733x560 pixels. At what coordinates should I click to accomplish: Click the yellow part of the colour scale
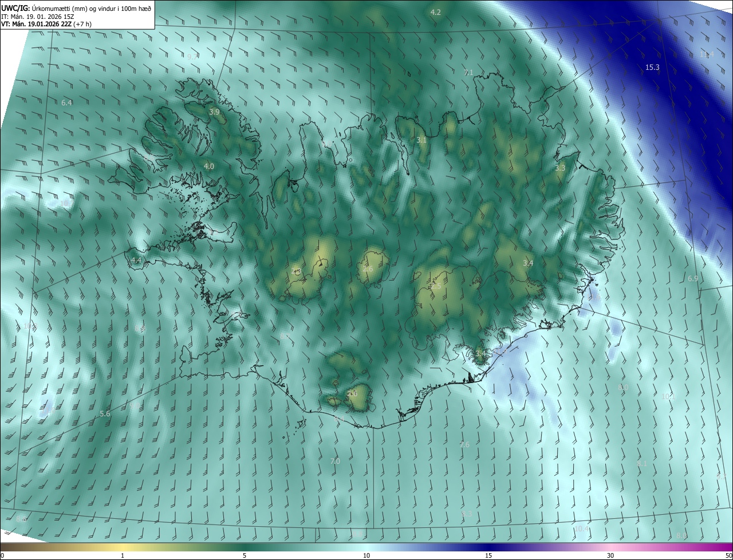(123, 547)
